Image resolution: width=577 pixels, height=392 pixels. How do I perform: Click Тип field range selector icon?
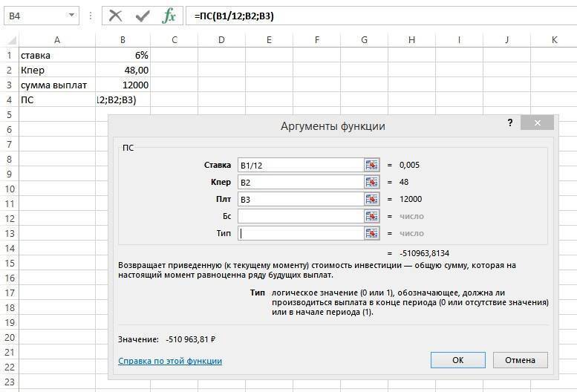[371, 233]
